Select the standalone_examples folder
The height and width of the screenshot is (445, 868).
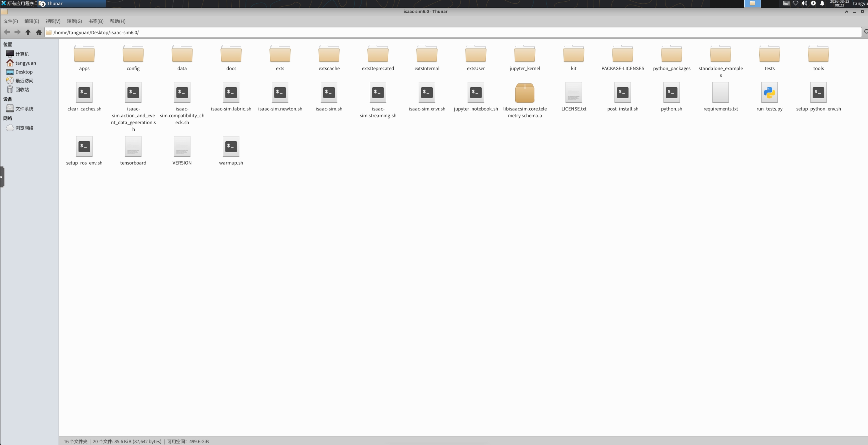click(720, 54)
